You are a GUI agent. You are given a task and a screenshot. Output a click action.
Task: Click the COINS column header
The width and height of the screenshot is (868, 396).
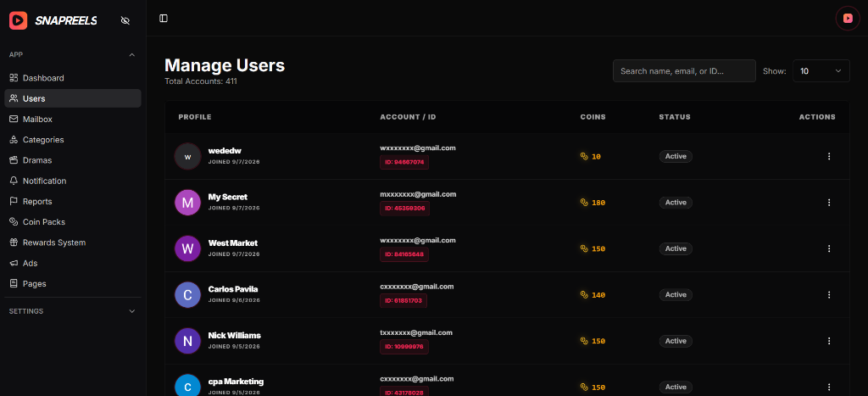(593, 117)
